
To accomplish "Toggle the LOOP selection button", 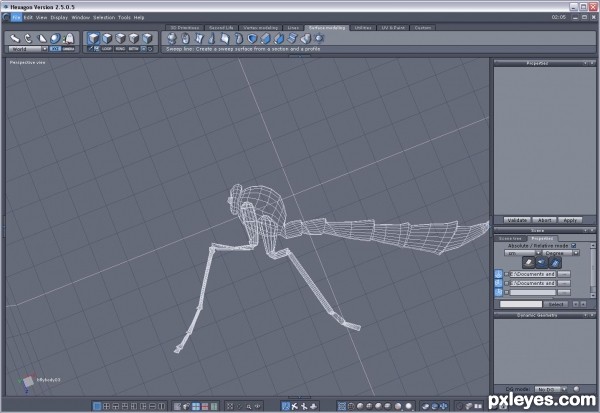I will [x=107, y=49].
